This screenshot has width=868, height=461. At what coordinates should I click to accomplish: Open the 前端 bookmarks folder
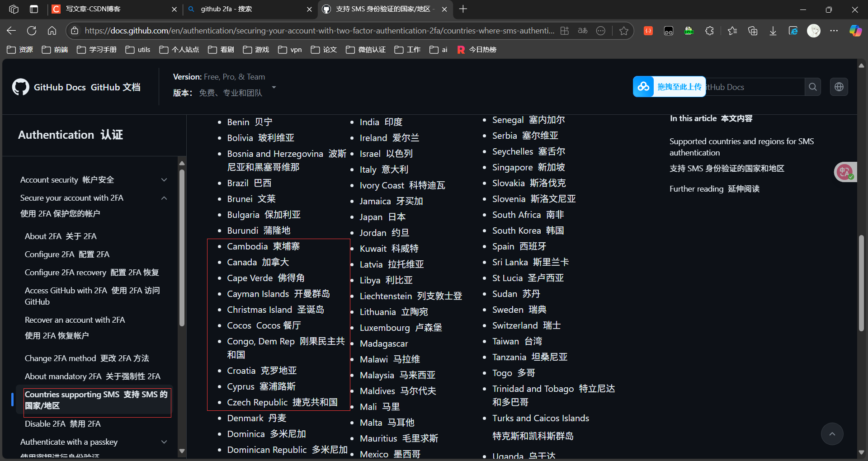coord(55,50)
